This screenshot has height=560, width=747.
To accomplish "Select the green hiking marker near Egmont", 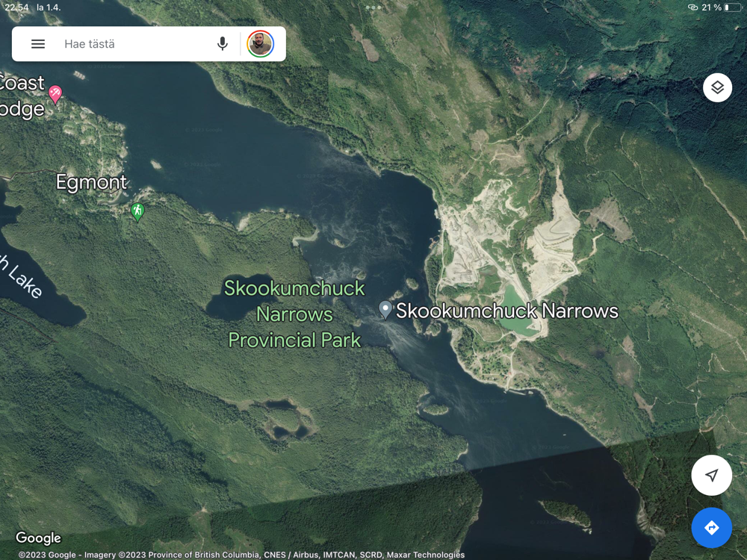I will pyautogui.click(x=137, y=211).
